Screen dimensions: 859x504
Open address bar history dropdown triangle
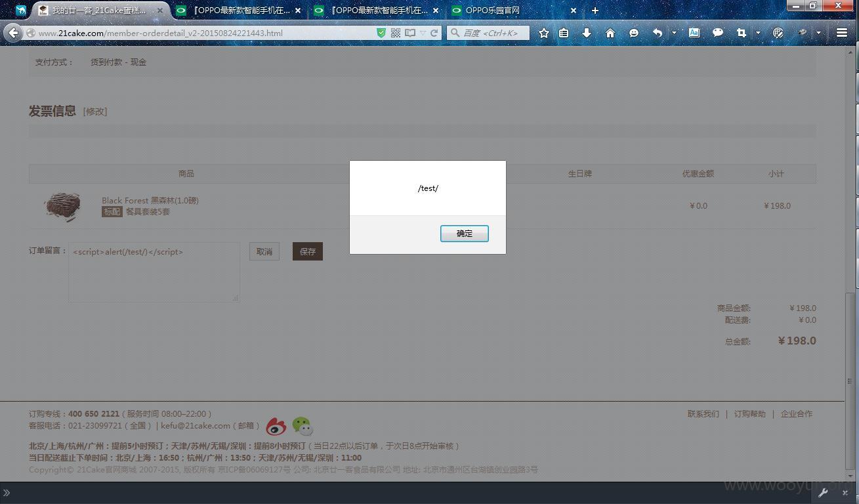[423, 33]
